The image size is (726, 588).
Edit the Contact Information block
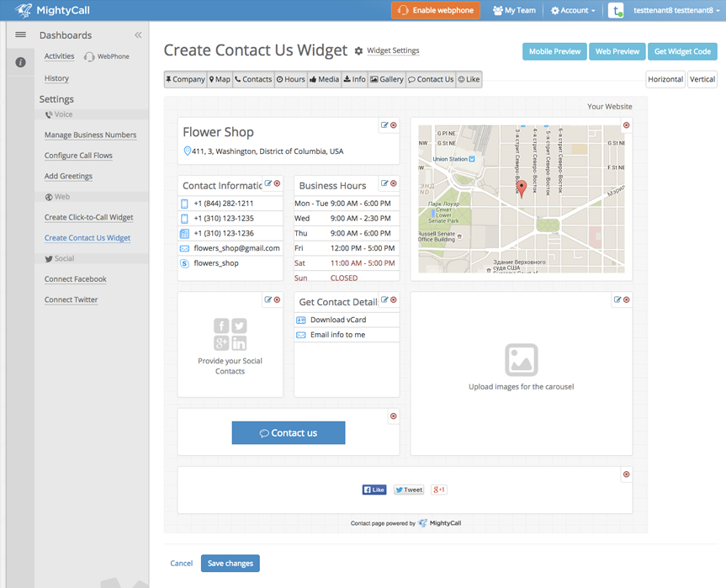268,183
